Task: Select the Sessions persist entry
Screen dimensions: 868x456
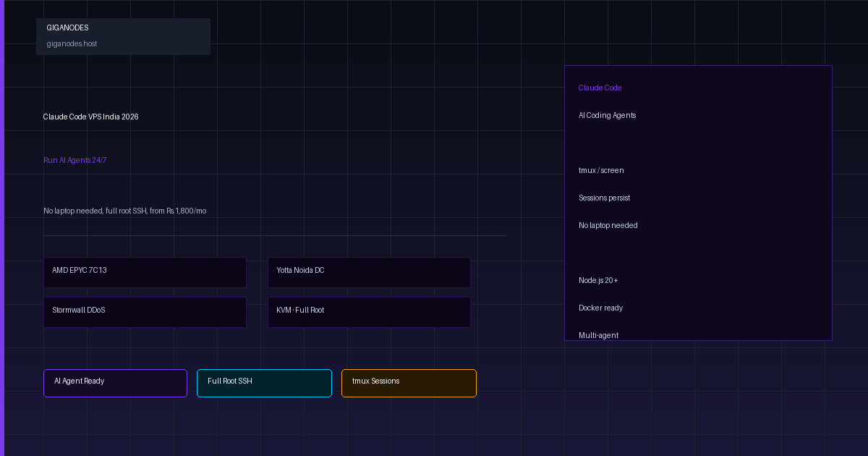Action: pos(604,198)
